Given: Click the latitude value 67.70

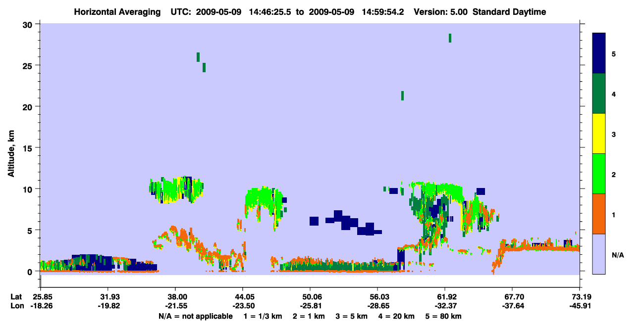Looking at the screenshot, I should pos(512,297).
